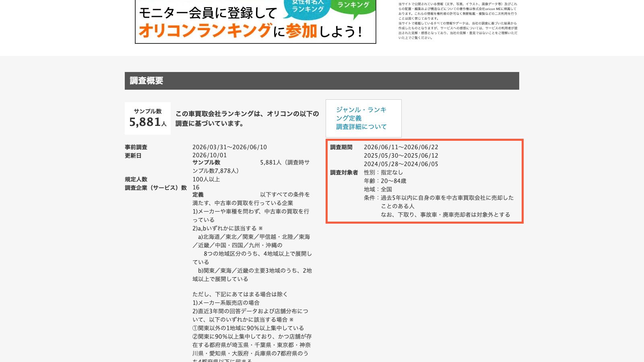Click the 規定人数 label
This screenshot has height=362, width=644.
(136, 179)
